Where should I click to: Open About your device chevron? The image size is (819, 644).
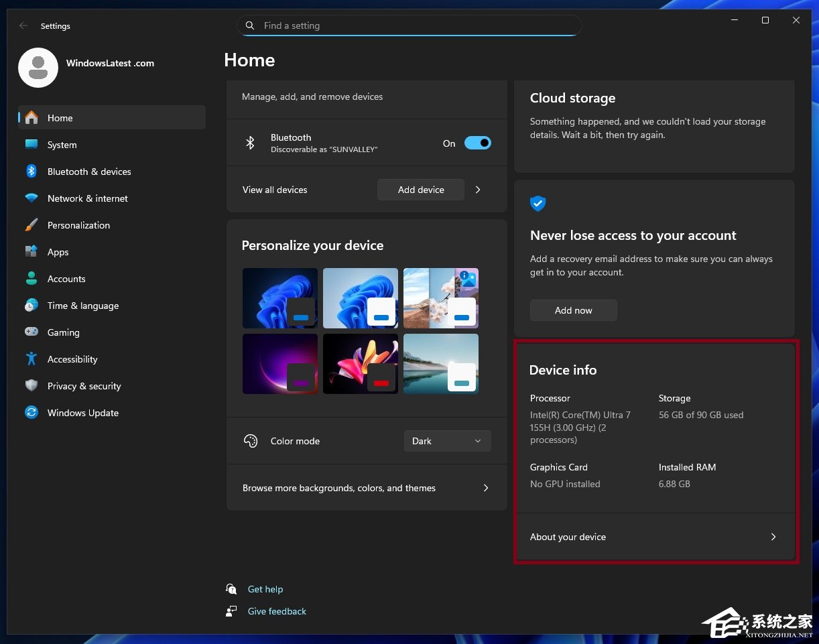pos(773,537)
